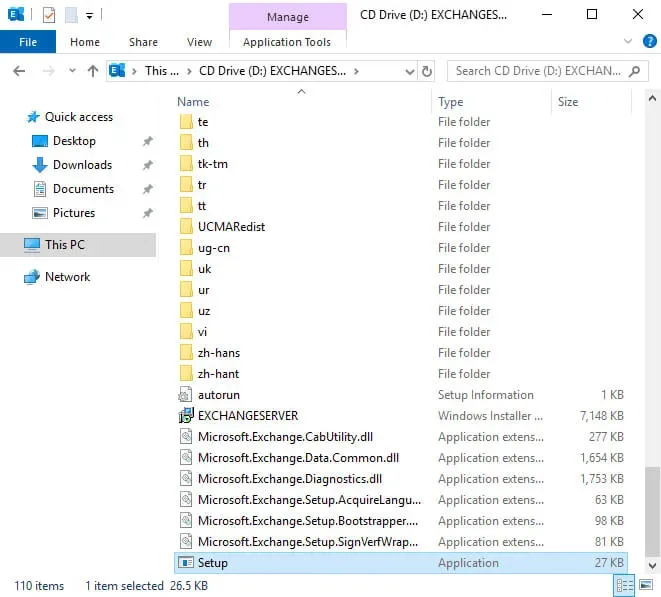Open Documents in the navigation pane

(83, 189)
